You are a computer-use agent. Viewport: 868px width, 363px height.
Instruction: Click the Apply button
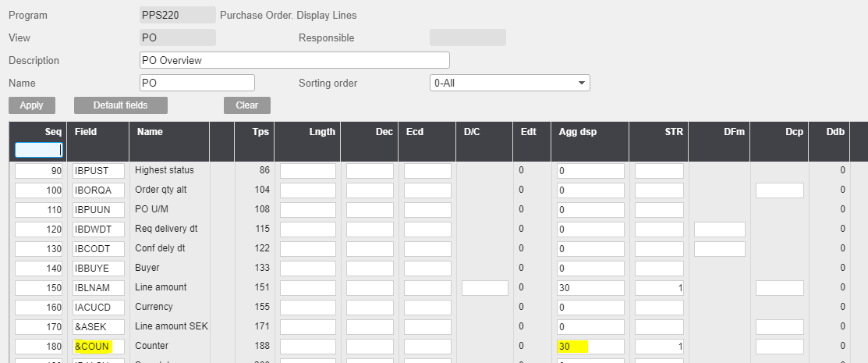point(31,105)
